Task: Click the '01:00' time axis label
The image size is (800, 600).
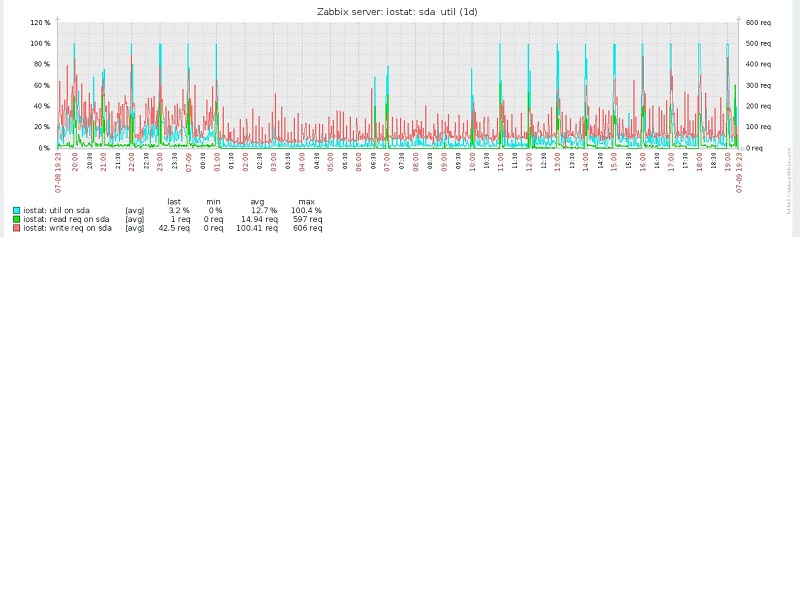Action: click(217, 162)
